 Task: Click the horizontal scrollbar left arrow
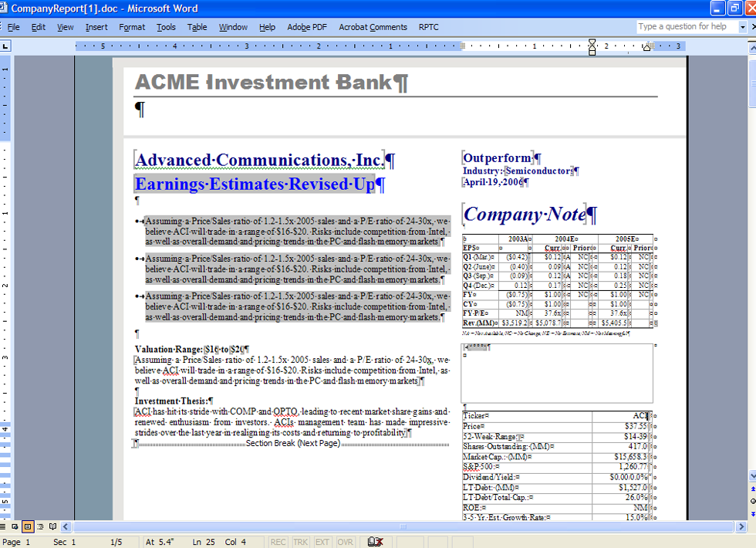[x=66, y=526]
